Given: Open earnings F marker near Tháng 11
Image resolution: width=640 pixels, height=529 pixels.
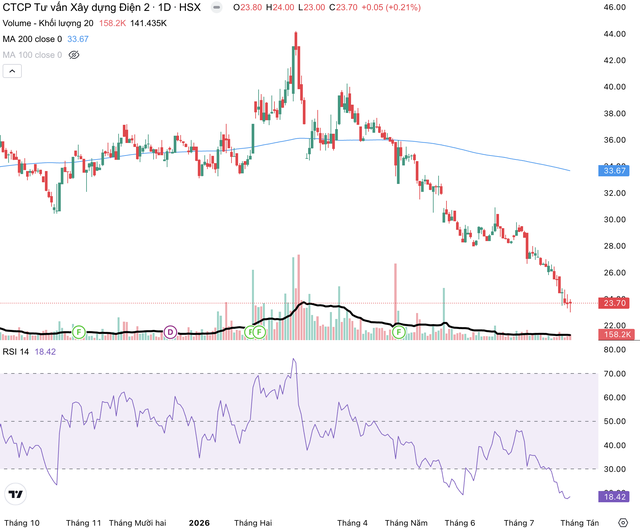Looking at the screenshot, I should [79, 332].
